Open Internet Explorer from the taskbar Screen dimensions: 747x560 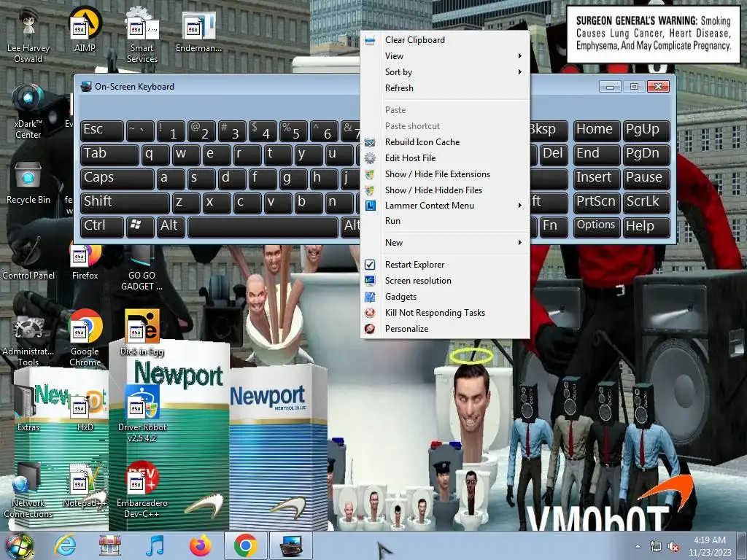click(x=65, y=546)
